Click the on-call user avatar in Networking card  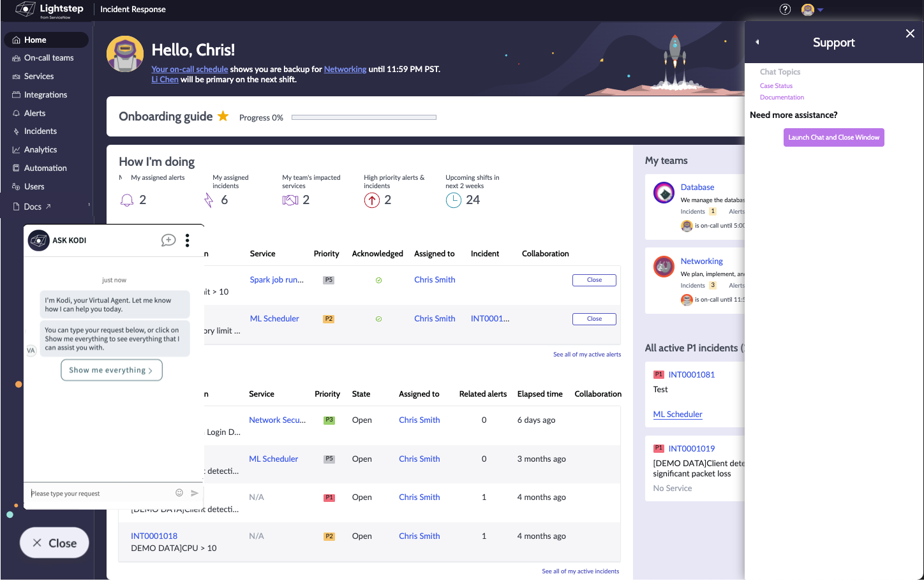coord(687,300)
